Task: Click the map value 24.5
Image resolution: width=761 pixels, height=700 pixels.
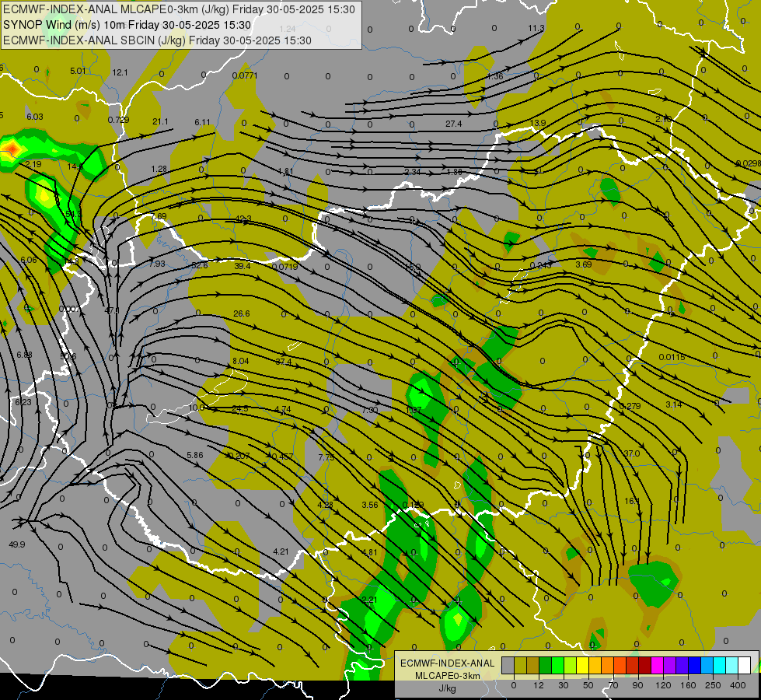Action: coord(239,408)
